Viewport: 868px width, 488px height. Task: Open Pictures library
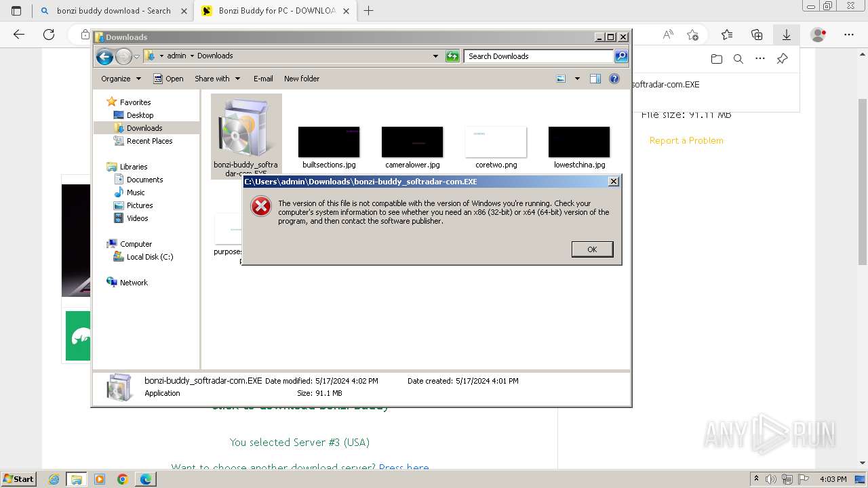tap(140, 205)
